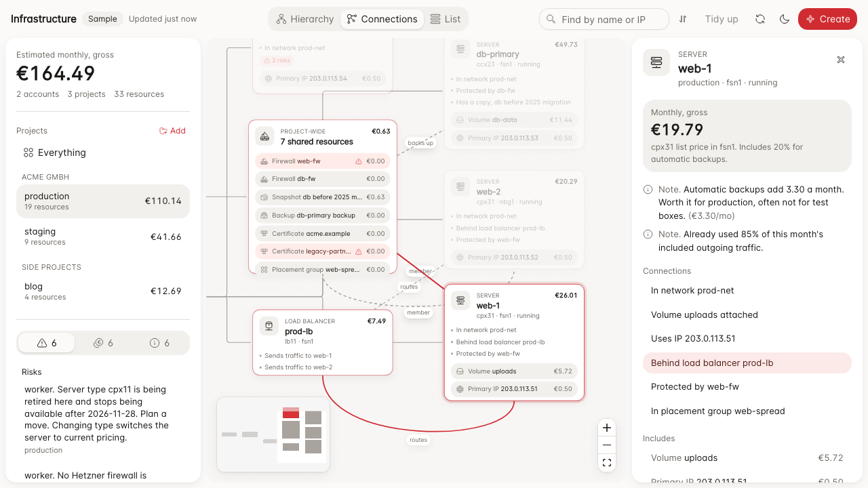
Task: Click the web-1 server icon in detail panel
Action: coord(656,62)
